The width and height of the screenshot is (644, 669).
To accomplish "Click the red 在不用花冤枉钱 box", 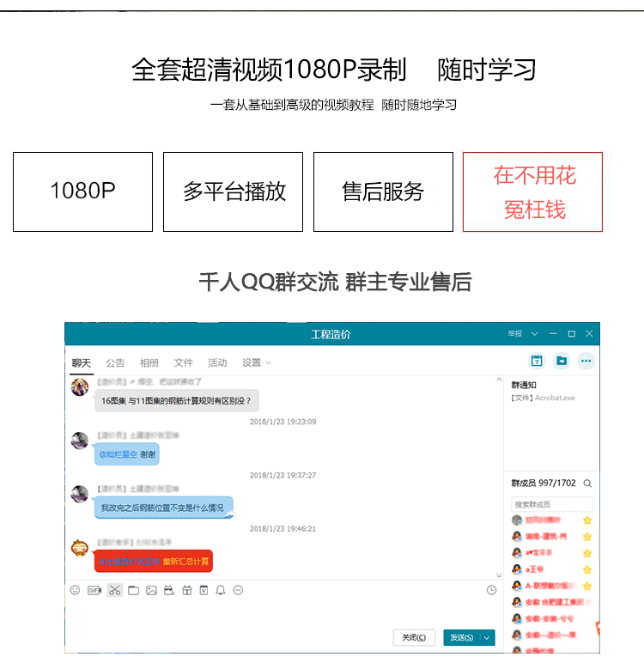I will (x=532, y=192).
